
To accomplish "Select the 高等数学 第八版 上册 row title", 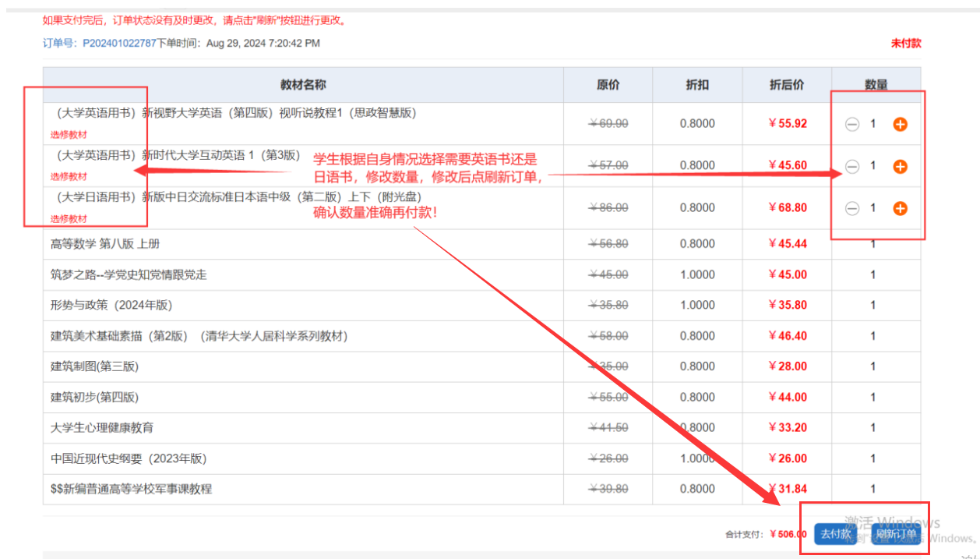I will coord(105,244).
